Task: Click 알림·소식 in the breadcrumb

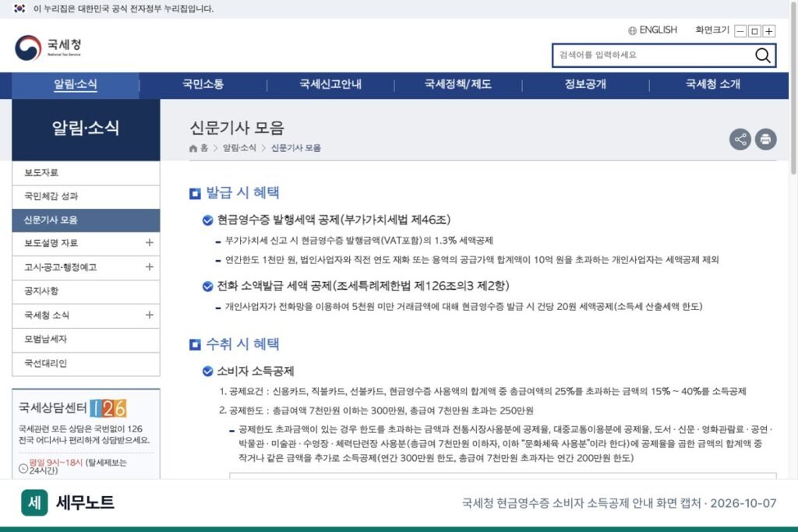Action: coord(239,148)
